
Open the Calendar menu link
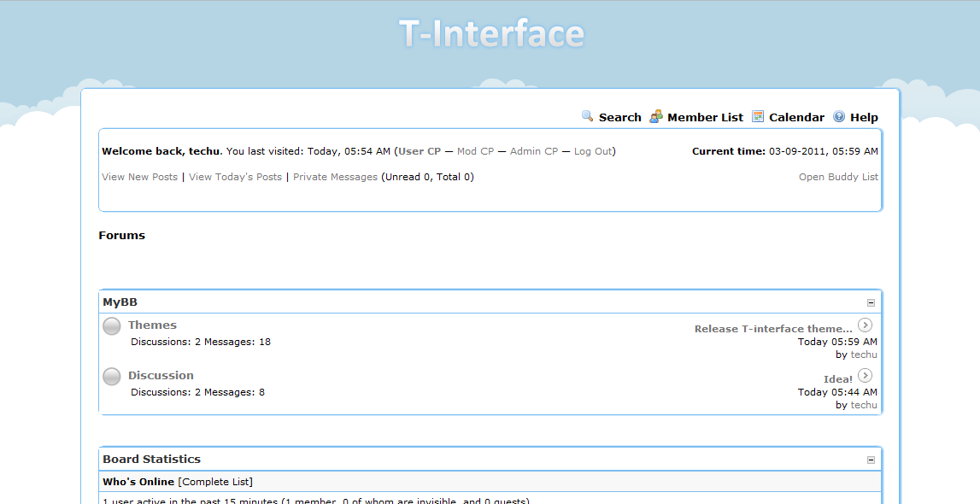pos(796,118)
